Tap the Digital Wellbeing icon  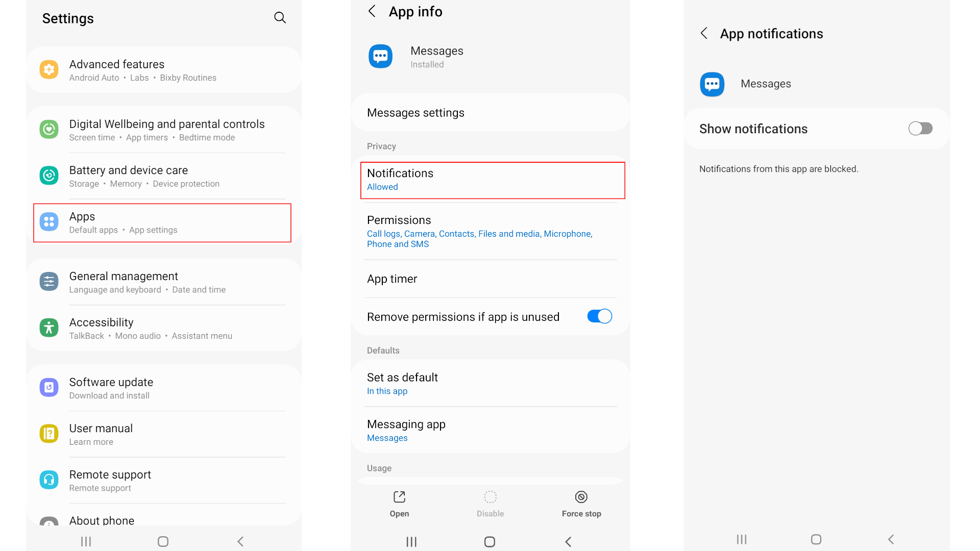coord(48,130)
